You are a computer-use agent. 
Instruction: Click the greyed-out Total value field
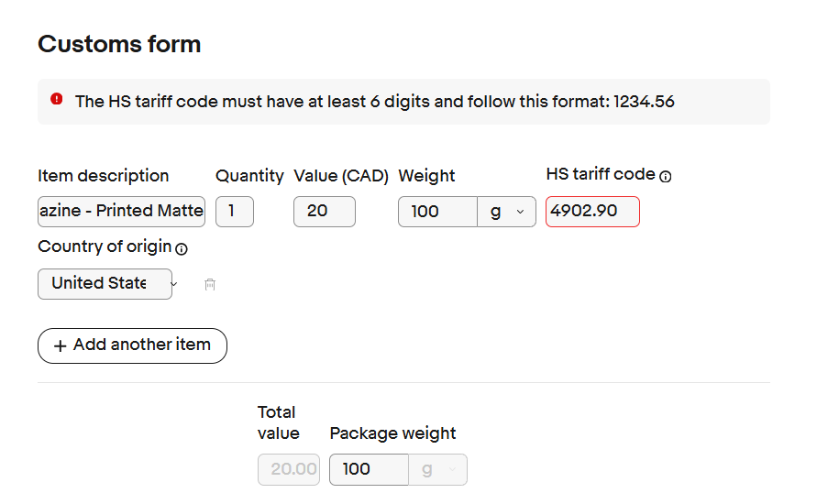290,470
